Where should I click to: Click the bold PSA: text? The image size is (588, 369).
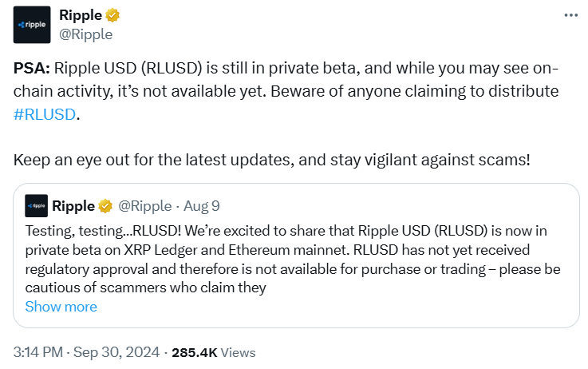click(31, 68)
